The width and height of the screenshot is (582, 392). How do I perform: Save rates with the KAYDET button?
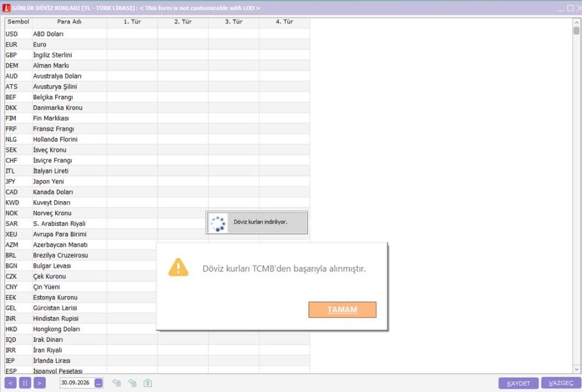pos(518,383)
